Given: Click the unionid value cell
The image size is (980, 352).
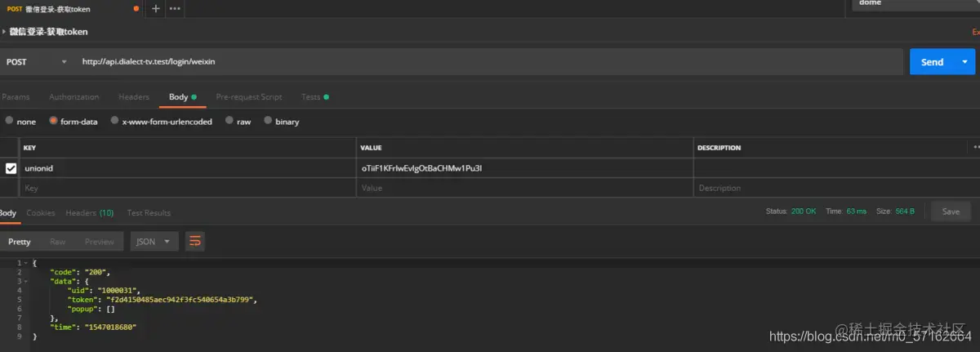Looking at the screenshot, I should (x=525, y=168).
